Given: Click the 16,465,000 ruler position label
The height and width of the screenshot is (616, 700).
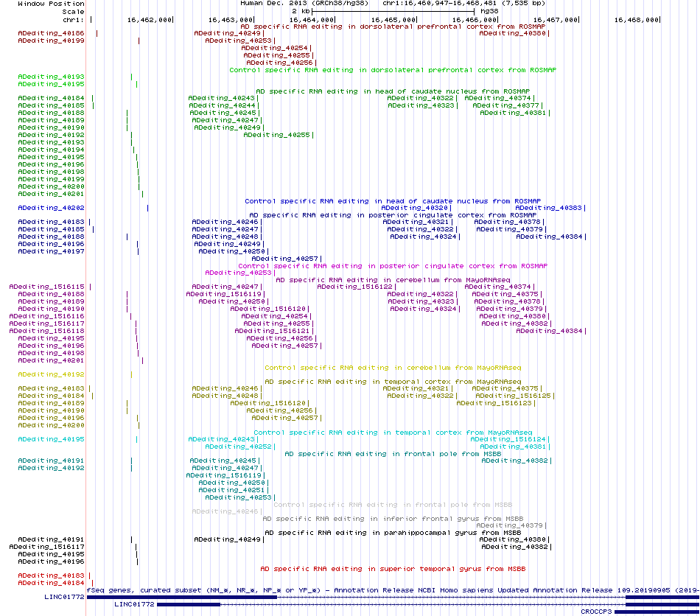Looking at the screenshot, I should click(x=393, y=20).
